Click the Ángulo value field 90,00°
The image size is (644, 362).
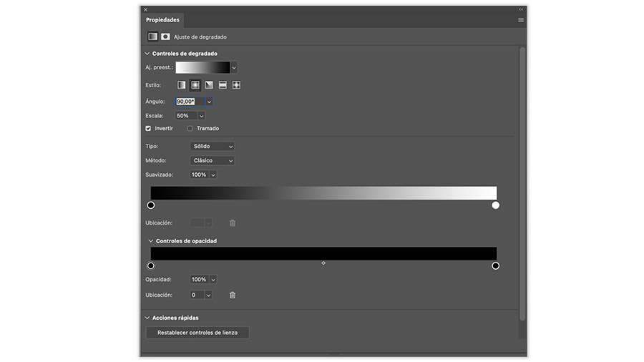pos(190,102)
